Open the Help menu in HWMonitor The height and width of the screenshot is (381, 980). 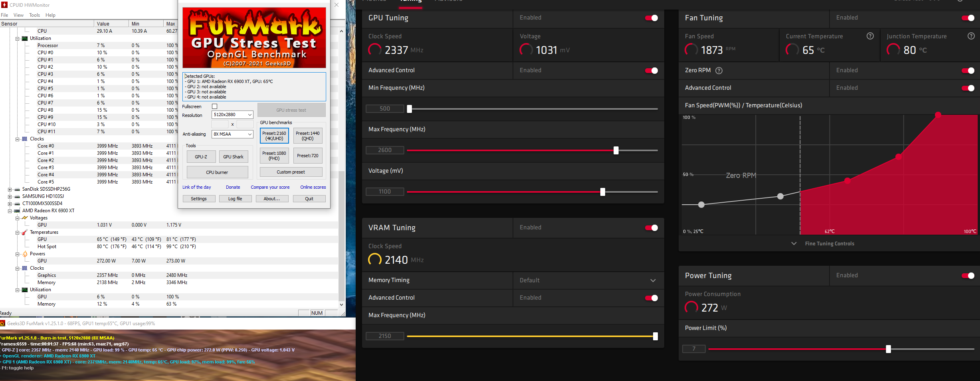50,15
